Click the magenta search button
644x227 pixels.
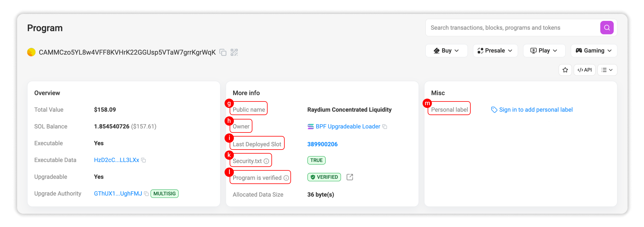[x=607, y=28]
